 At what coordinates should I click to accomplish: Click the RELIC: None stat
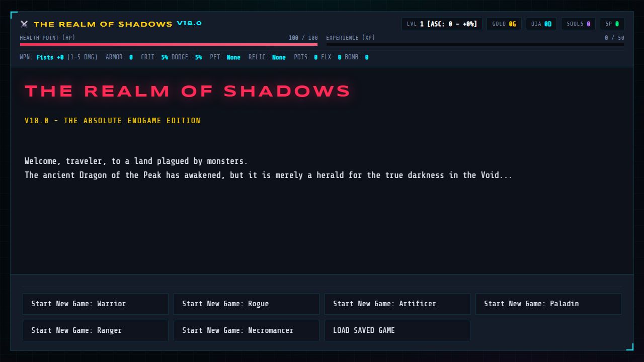click(267, 57)
